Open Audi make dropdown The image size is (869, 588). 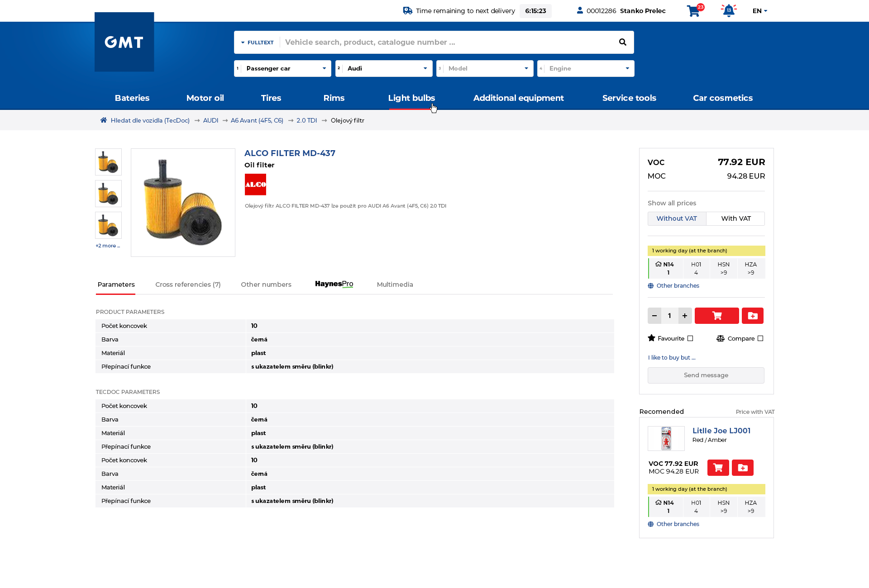point(384,68)
